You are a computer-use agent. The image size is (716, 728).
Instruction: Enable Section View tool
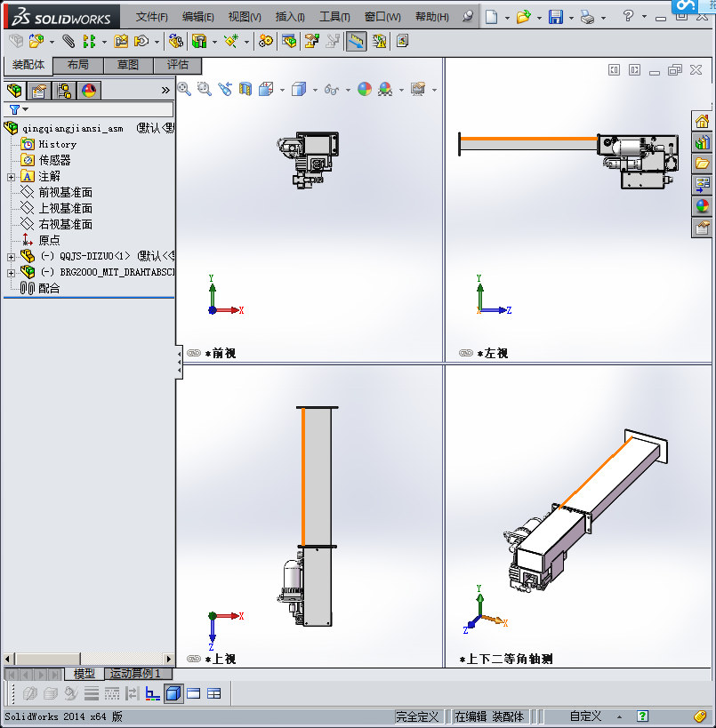point(245,89)
